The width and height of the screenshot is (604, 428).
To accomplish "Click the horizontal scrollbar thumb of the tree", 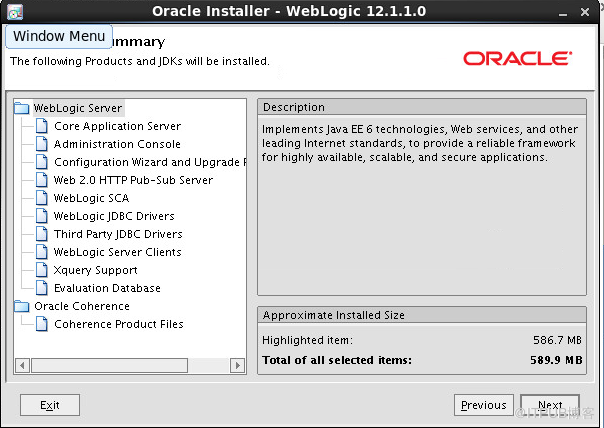I will (x=110, y=365).
